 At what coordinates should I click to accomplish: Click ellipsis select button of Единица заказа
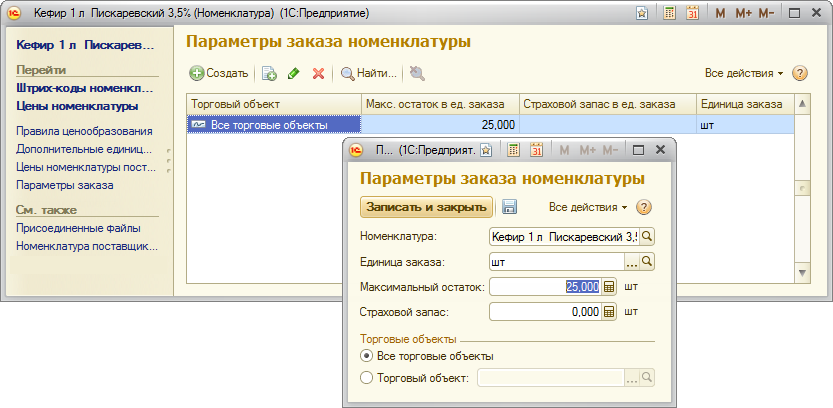point(632,262)
